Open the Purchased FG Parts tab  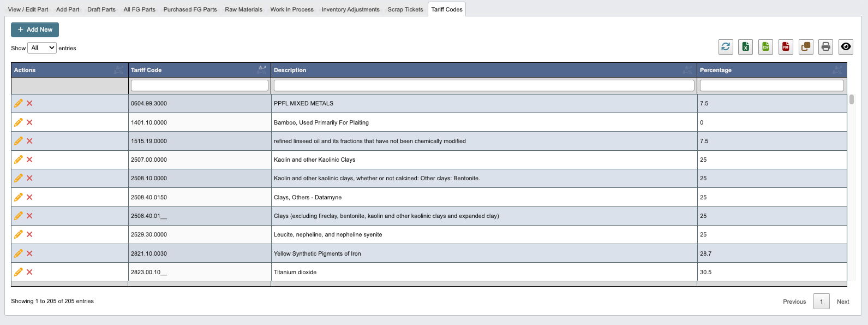point(190,9)
